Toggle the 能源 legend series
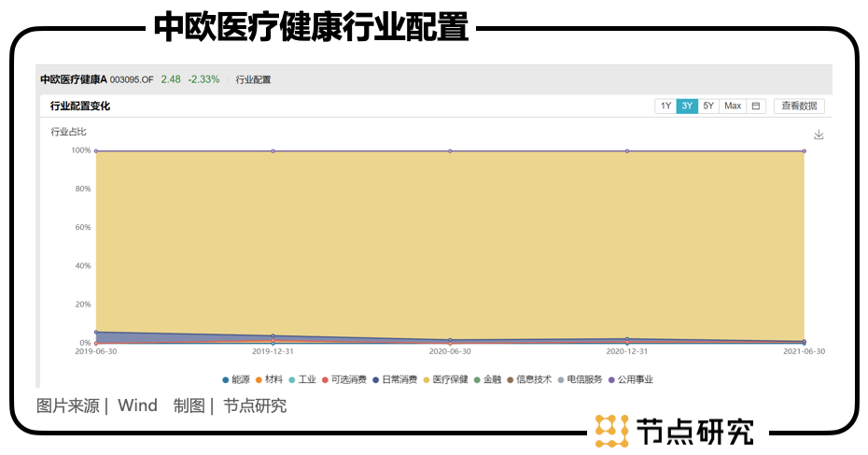 coord(235,379)
